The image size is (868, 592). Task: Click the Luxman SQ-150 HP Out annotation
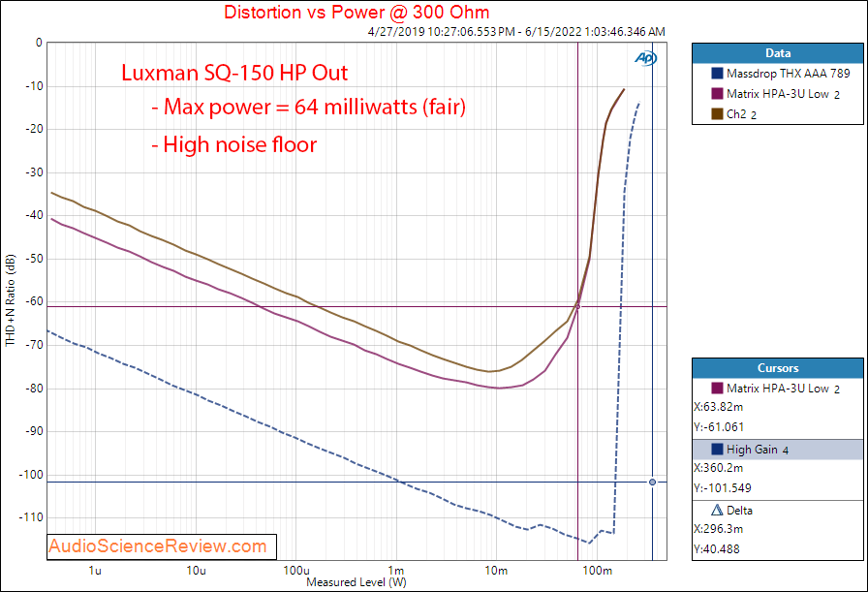tap(234, 73)
